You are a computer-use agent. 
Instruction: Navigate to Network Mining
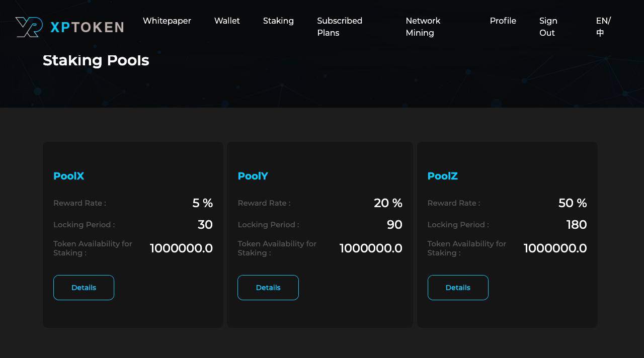[423, 27]
